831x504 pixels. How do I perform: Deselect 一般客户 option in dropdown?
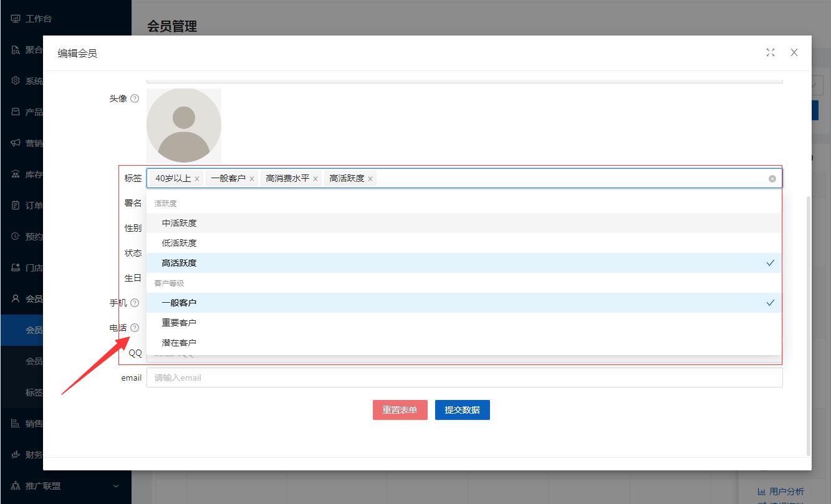464,303
